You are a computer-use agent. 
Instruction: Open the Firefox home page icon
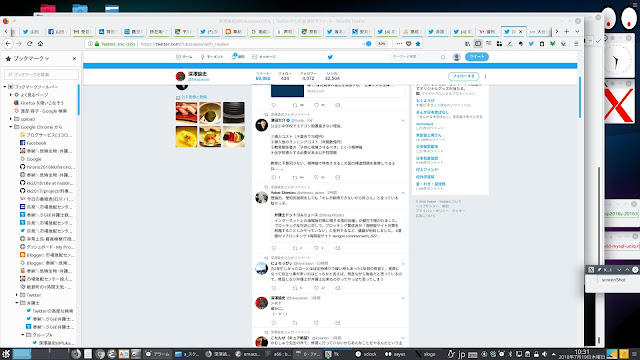tap(40, 43)
